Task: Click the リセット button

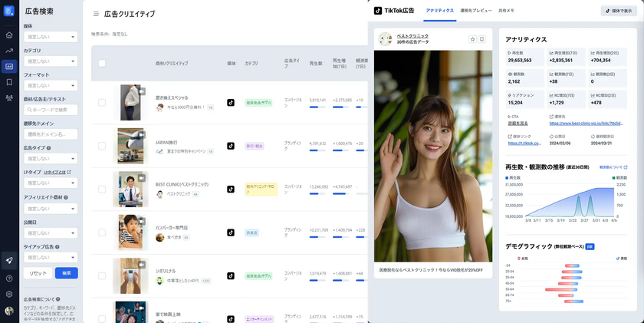Action: (38, 273)
